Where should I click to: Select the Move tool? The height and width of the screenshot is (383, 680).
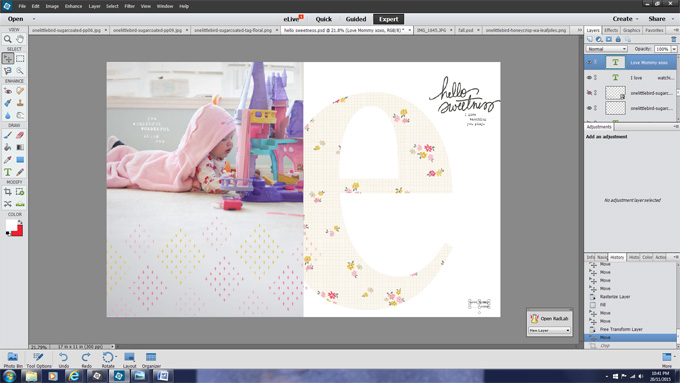coord(8,58)
